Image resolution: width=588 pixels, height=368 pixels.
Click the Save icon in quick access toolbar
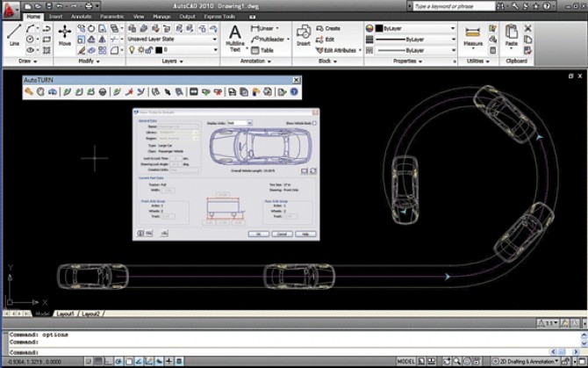click(49, 6)
